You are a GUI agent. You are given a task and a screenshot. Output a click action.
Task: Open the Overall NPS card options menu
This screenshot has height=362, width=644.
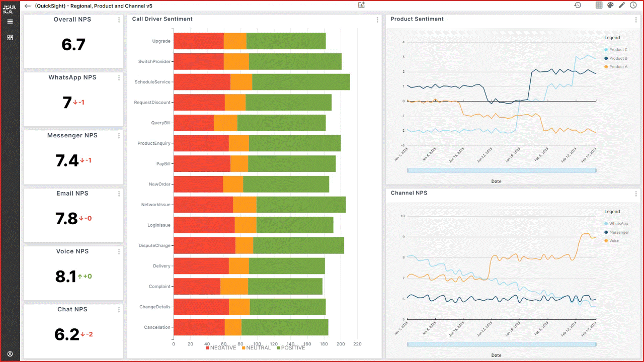pyautogui.click(x=119, y=19)
